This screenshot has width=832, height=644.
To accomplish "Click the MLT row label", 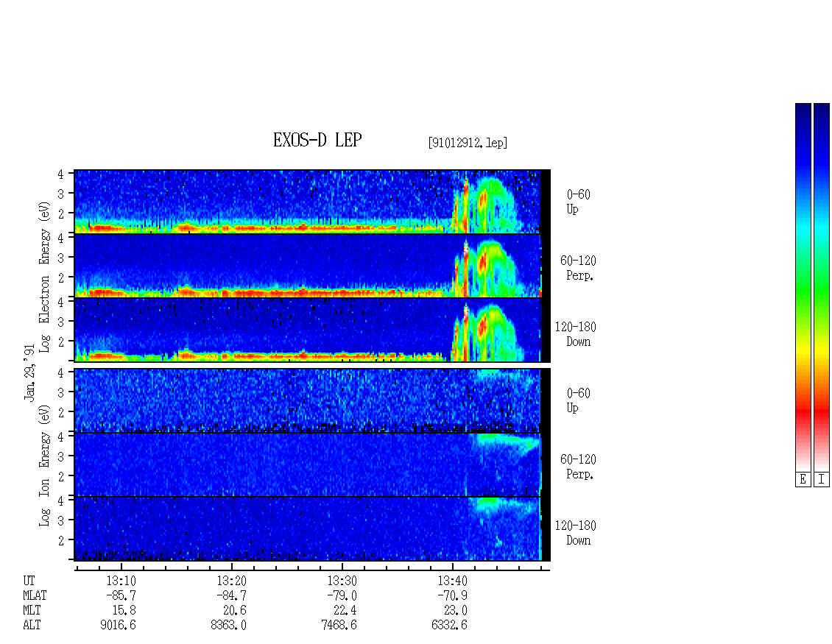I will [32, 611].
